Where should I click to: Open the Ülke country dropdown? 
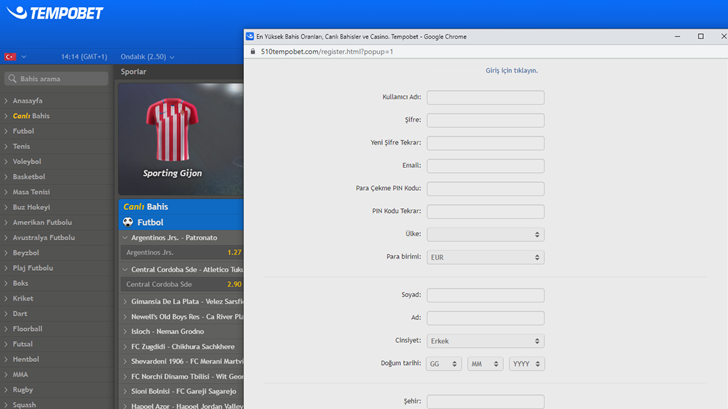[486, 234]
